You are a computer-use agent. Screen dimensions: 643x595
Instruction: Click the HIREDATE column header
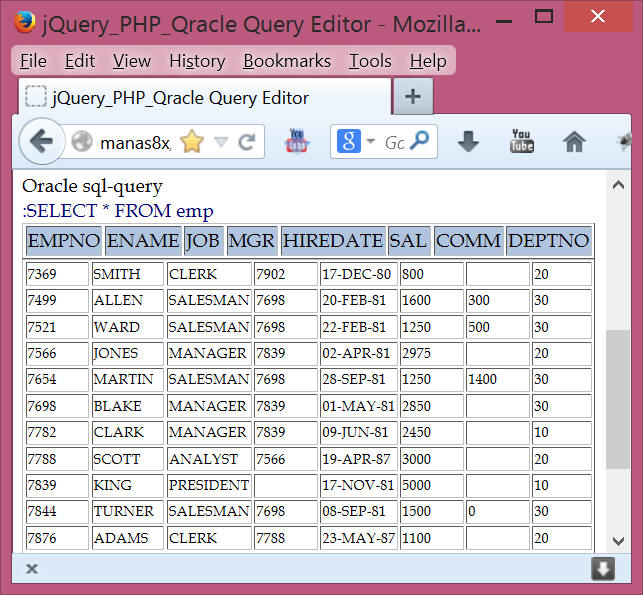click(332, 241)
